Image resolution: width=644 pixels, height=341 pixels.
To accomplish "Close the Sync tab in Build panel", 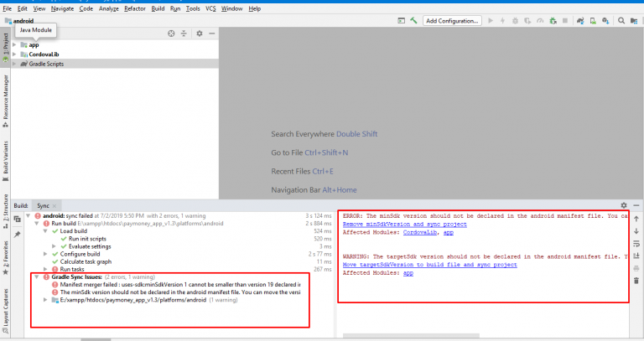I will tap(55, 204).
